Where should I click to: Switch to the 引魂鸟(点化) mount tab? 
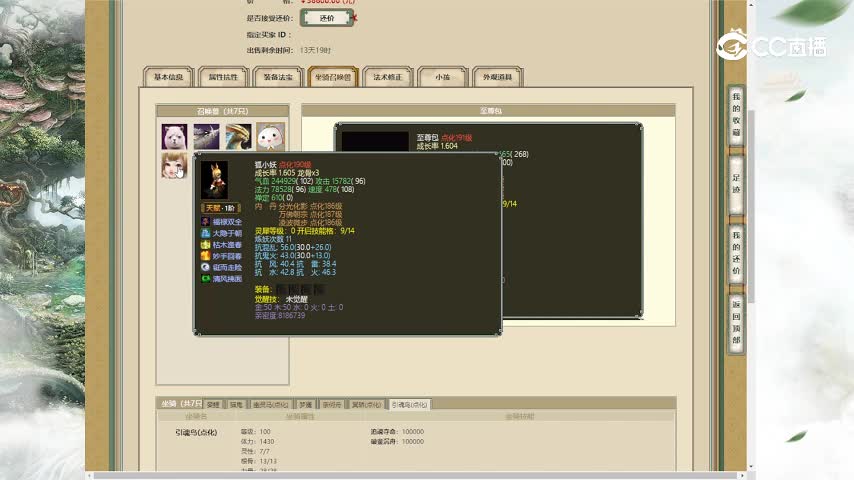pyautogui.click(x=410, y=405)
